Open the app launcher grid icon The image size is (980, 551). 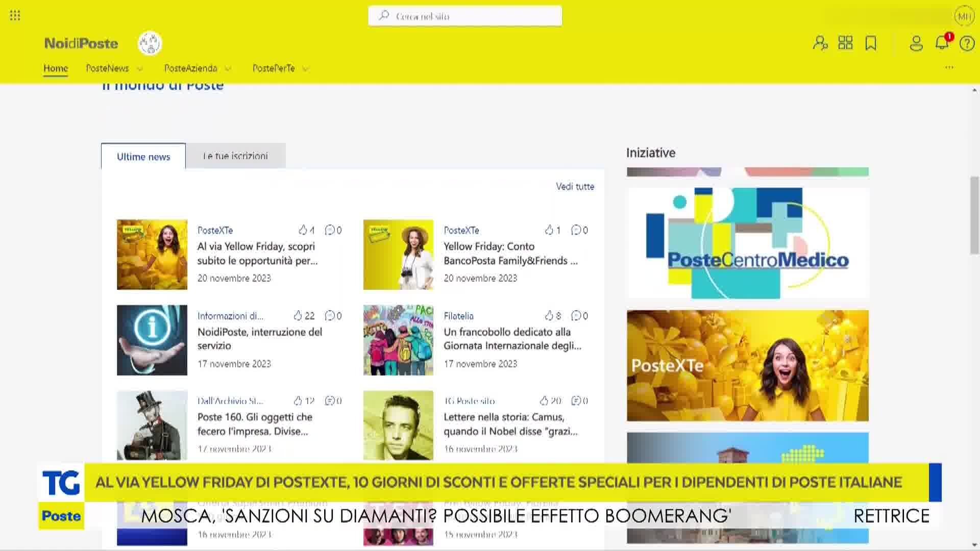15,15
